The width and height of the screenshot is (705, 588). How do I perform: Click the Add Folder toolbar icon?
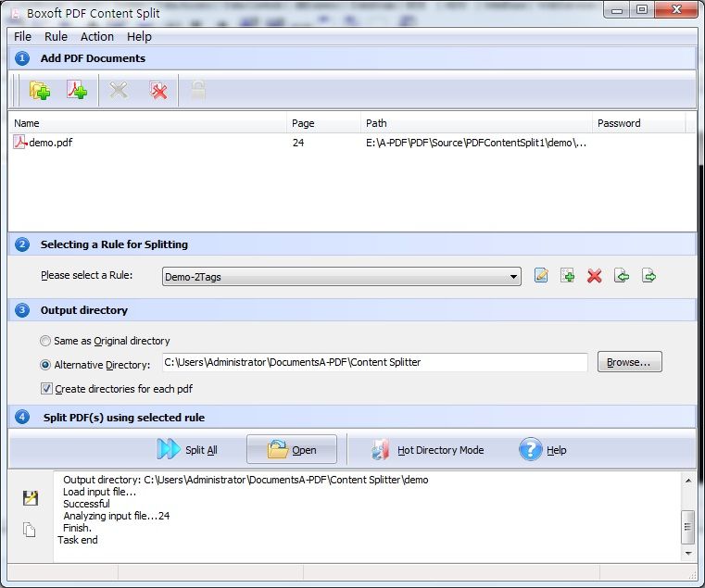tap(40, 91)
